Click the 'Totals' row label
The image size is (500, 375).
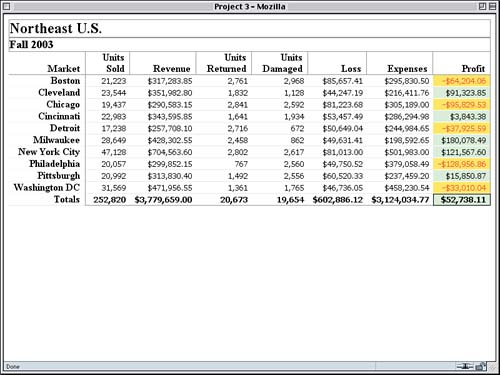click(67, 199)
